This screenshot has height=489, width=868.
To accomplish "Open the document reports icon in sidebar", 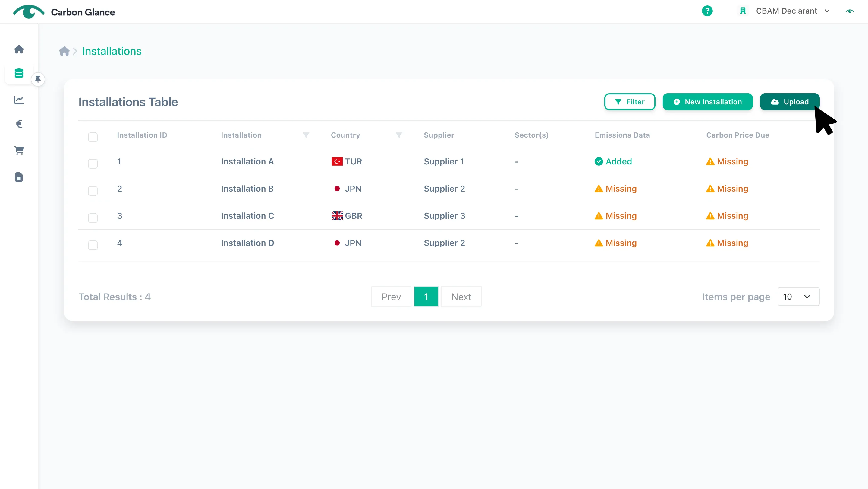I will [19, 177].
